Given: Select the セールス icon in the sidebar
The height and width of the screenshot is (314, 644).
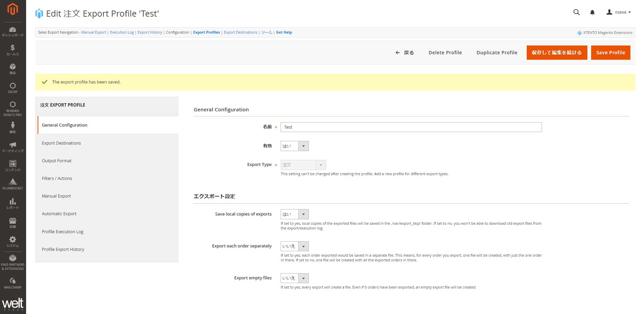Looking at the screenshot, I should click(x=13, y=50).
